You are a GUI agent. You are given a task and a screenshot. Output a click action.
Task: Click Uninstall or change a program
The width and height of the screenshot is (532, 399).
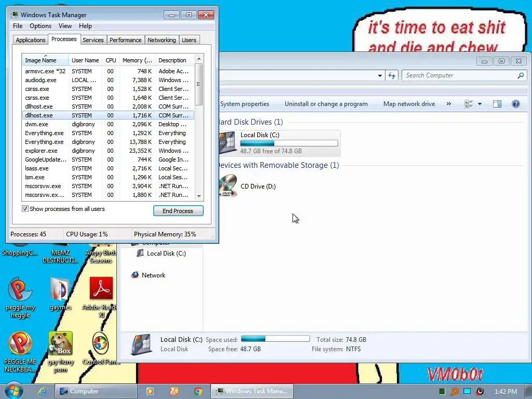pos(326,104)
